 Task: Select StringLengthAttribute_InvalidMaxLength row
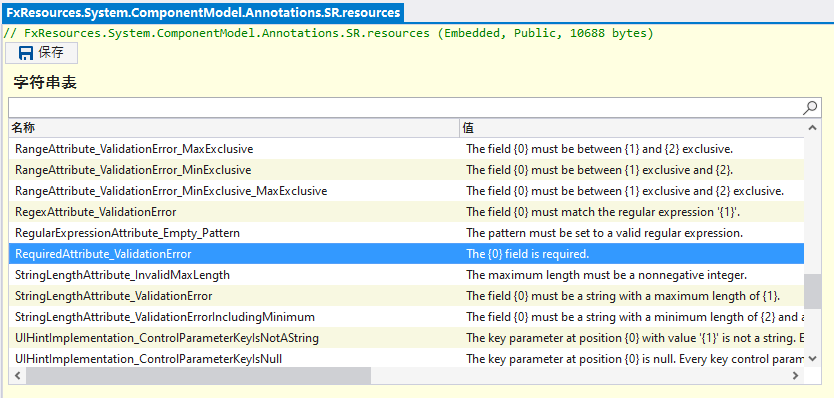point(406,275)
